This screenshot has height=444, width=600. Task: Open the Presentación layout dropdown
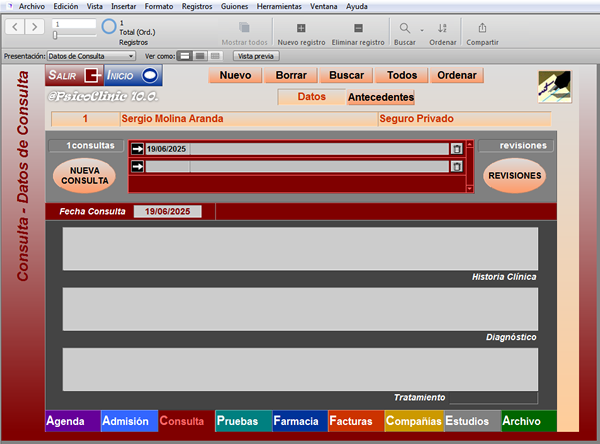point(91,56)
